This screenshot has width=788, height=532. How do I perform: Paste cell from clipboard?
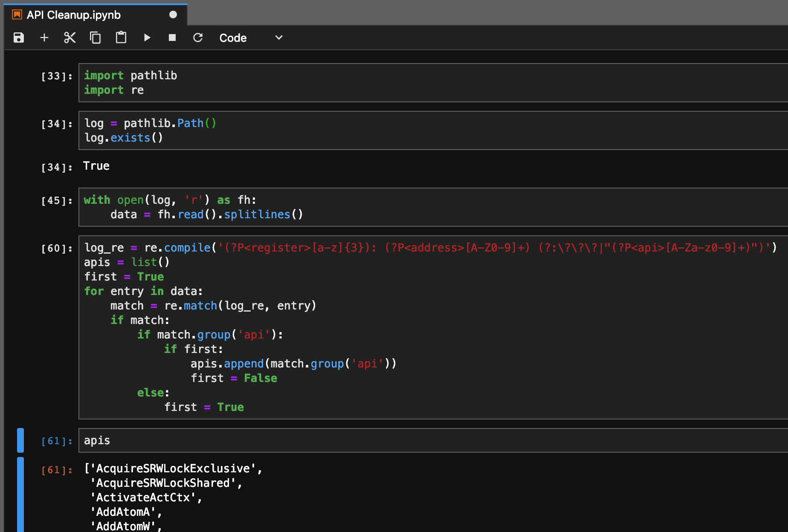(x=121, y=38)
